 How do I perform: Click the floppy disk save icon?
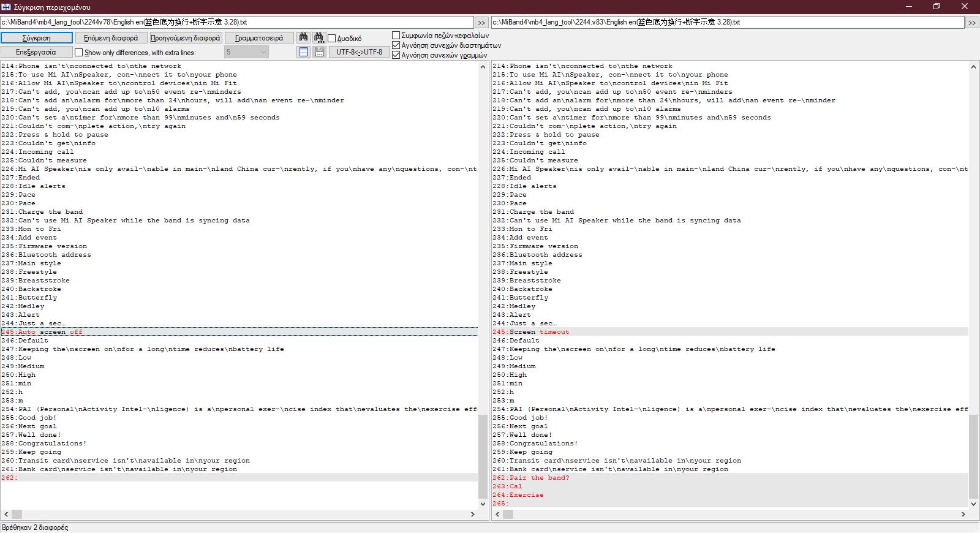[319, 52]
